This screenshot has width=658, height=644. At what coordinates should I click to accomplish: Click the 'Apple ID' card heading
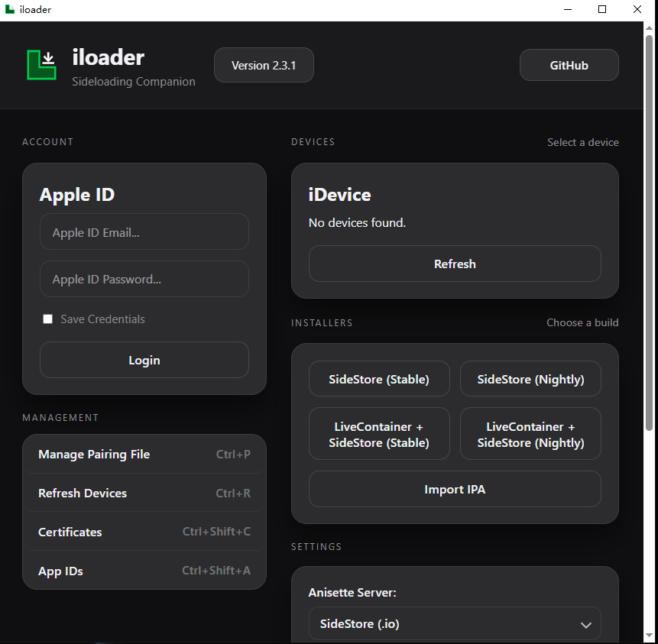click(x=76, y=195)
